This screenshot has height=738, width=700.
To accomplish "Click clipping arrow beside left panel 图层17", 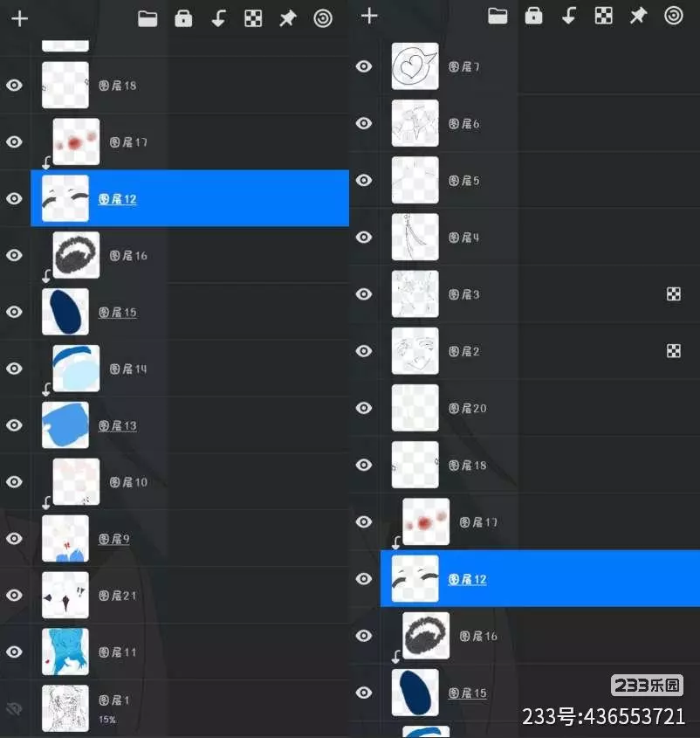I will (x=46, y=162).
